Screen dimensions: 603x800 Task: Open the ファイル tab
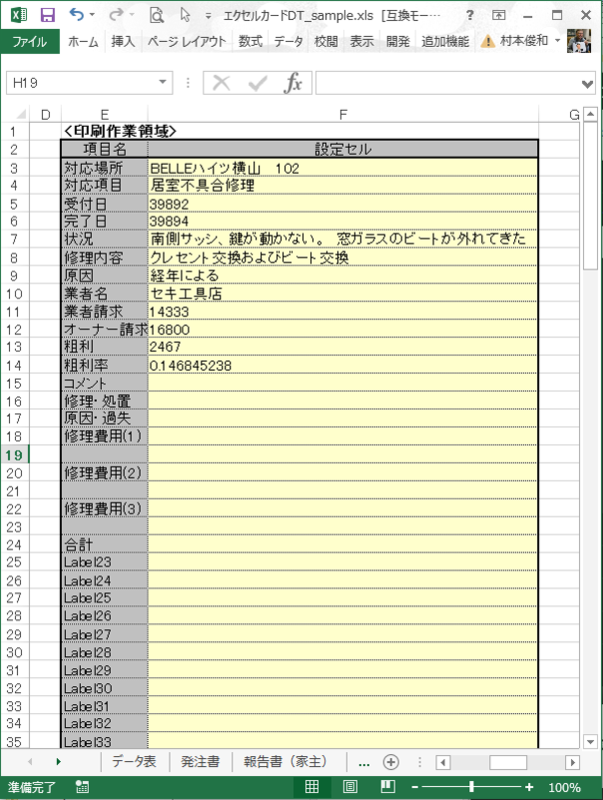tap(30, 41)
